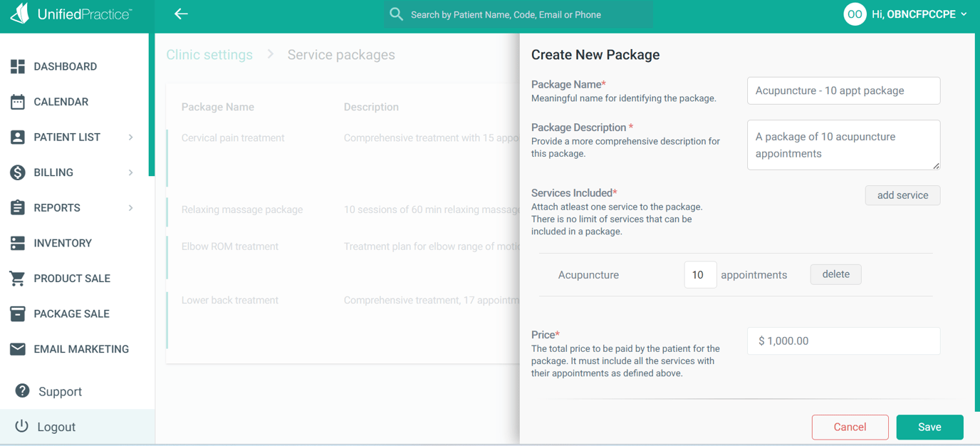Click add service for the package
Image resolution: width=980 pixels, height=446 pixels.
902,195
